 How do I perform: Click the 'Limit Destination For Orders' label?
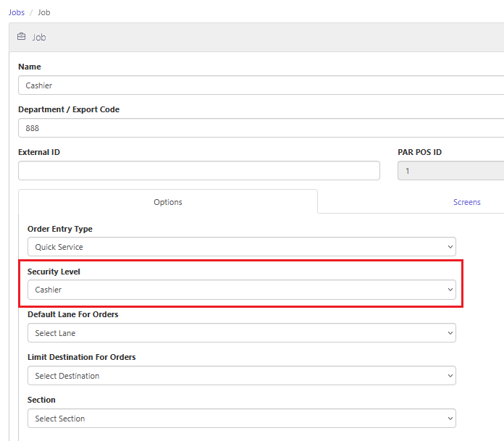coord(82,357)
